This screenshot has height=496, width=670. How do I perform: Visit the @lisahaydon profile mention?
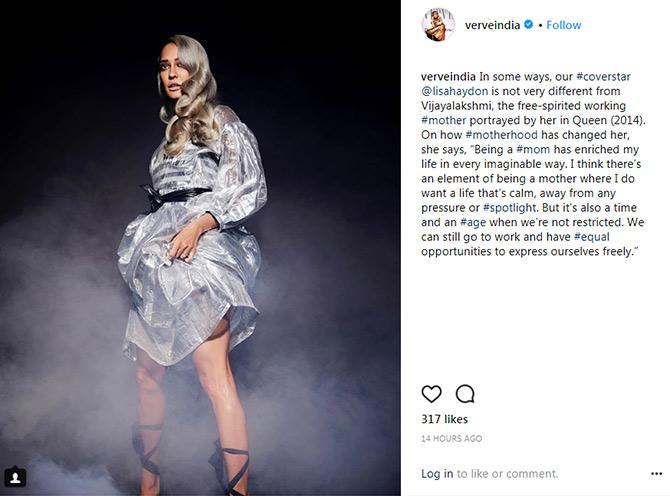(x=454, y=91)
